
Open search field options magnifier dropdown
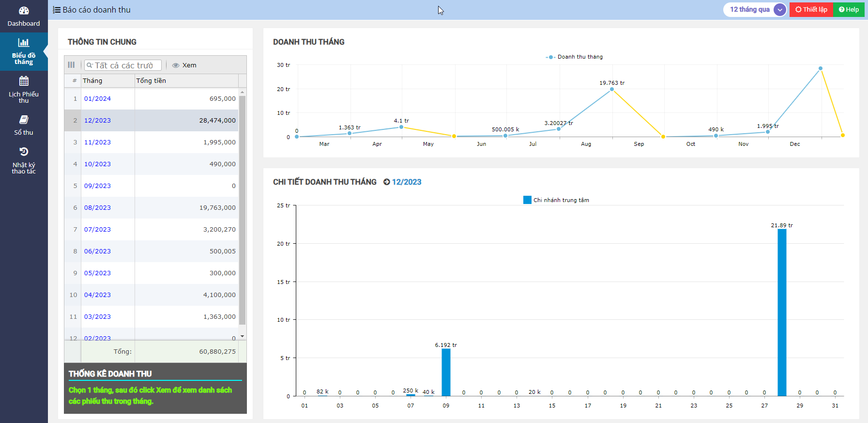point(90,65)
